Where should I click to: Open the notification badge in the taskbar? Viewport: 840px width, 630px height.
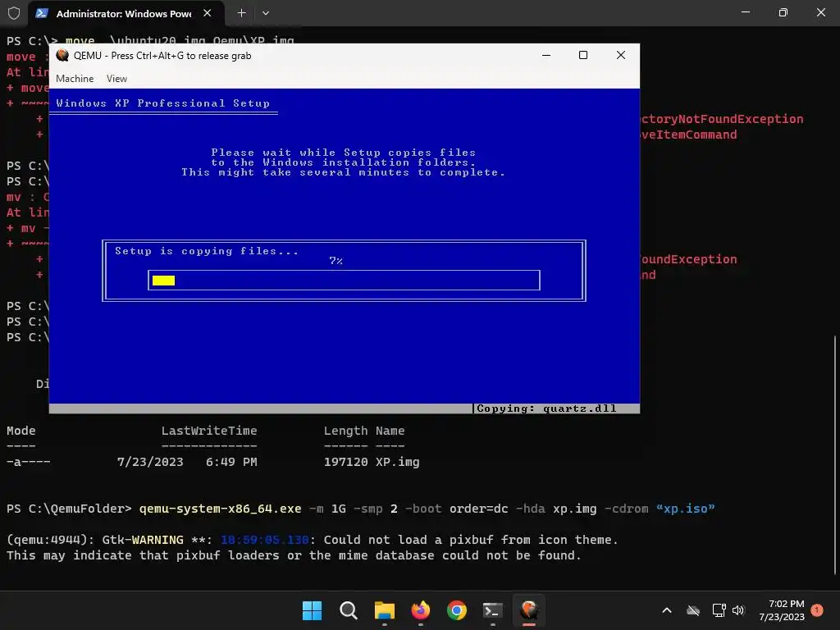(816, 610)
